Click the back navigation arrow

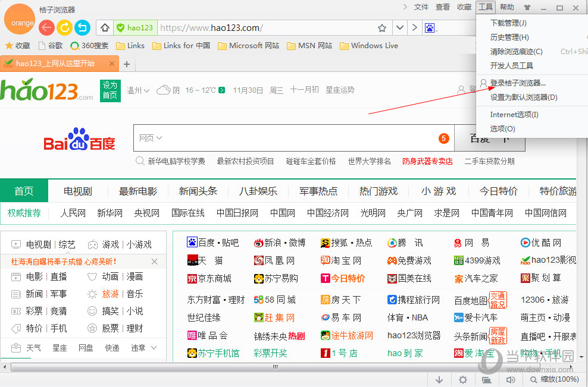(x=45, y=27)
